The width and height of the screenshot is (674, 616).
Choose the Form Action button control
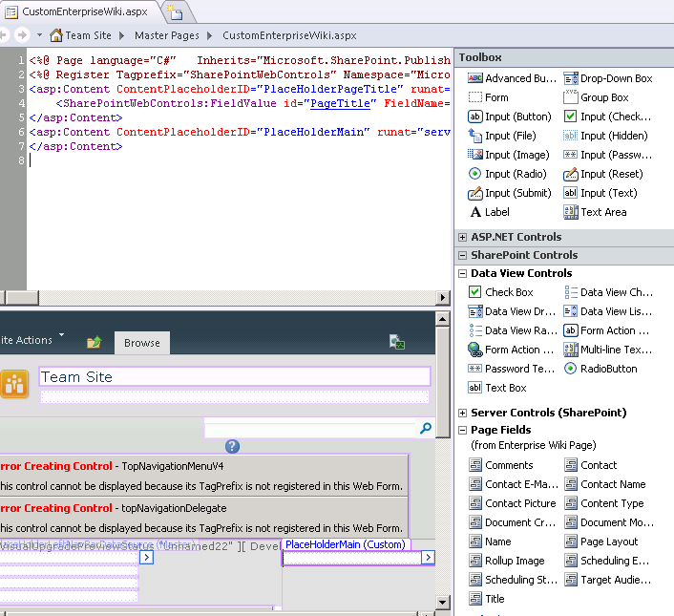tap(606, 330)
